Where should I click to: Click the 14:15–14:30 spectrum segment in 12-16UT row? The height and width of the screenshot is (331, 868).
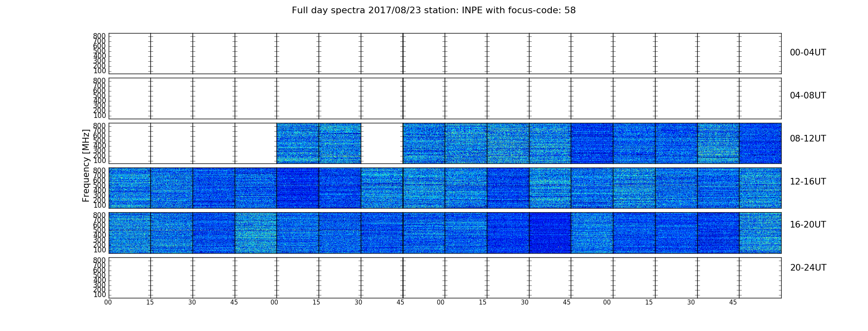[x=508, y=188]
